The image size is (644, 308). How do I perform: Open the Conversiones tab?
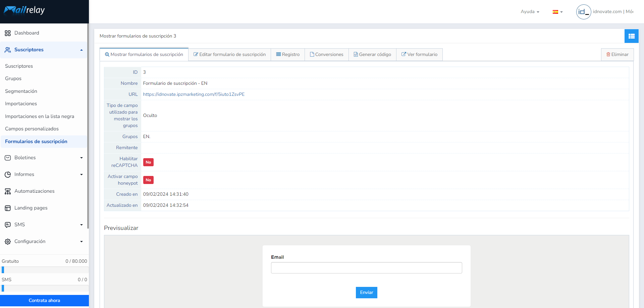[327, 55]
